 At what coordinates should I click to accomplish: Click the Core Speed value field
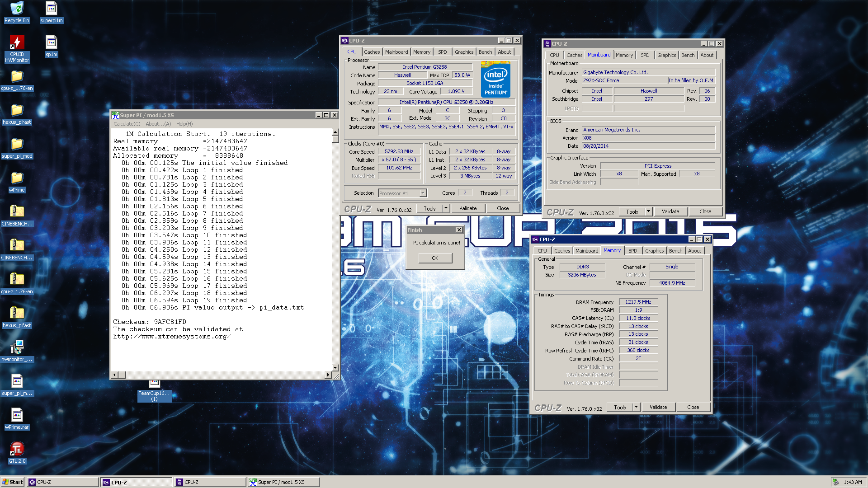pyautogui.click(x=399, y=151)
